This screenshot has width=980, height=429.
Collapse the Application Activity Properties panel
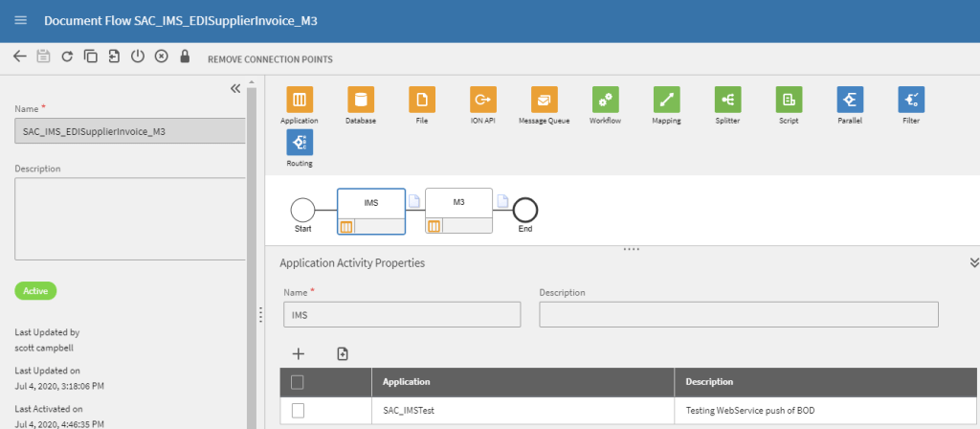pos(973,262)
